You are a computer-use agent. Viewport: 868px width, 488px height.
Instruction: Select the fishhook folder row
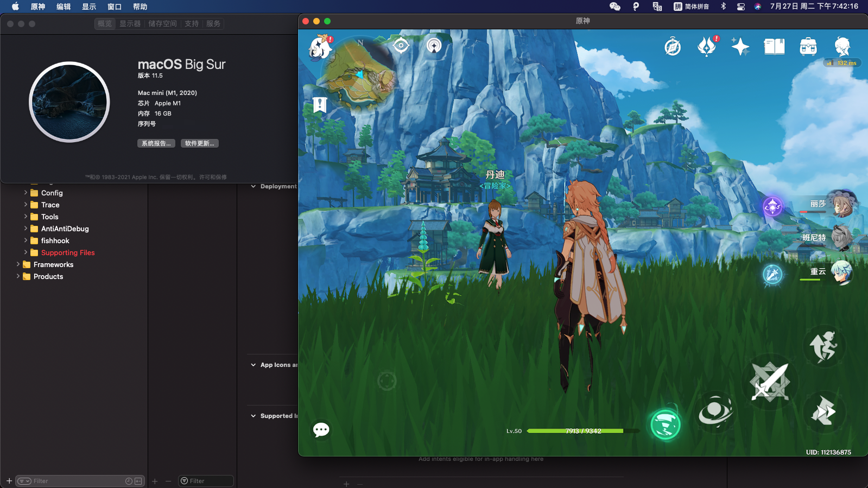click(74, 240)
